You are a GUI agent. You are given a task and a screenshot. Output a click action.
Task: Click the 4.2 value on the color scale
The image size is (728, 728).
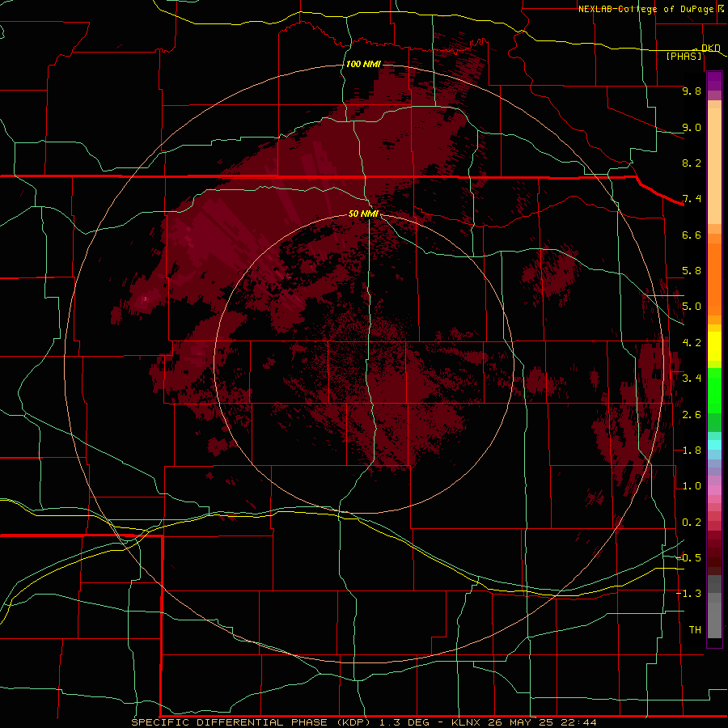692,343
